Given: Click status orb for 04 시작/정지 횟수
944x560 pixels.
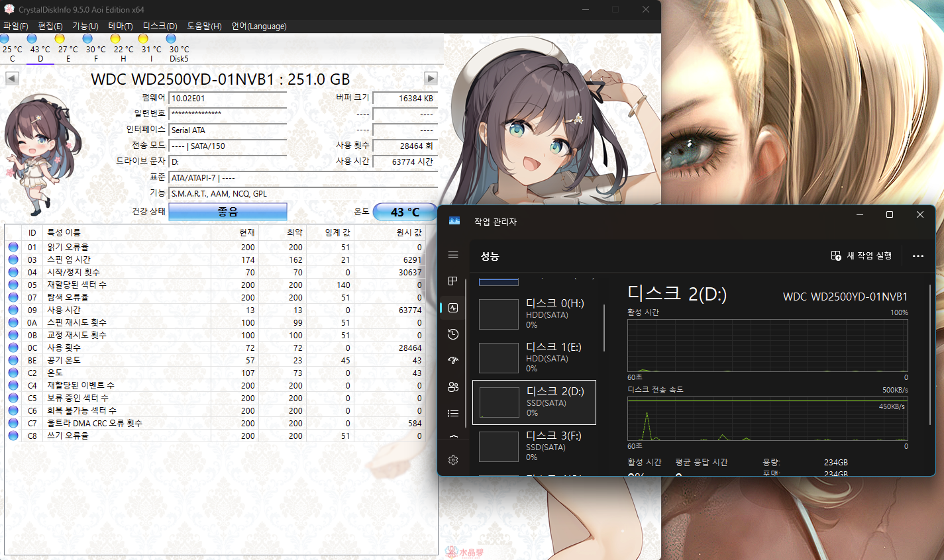Looking at the screenshot, I should [13, 272].
